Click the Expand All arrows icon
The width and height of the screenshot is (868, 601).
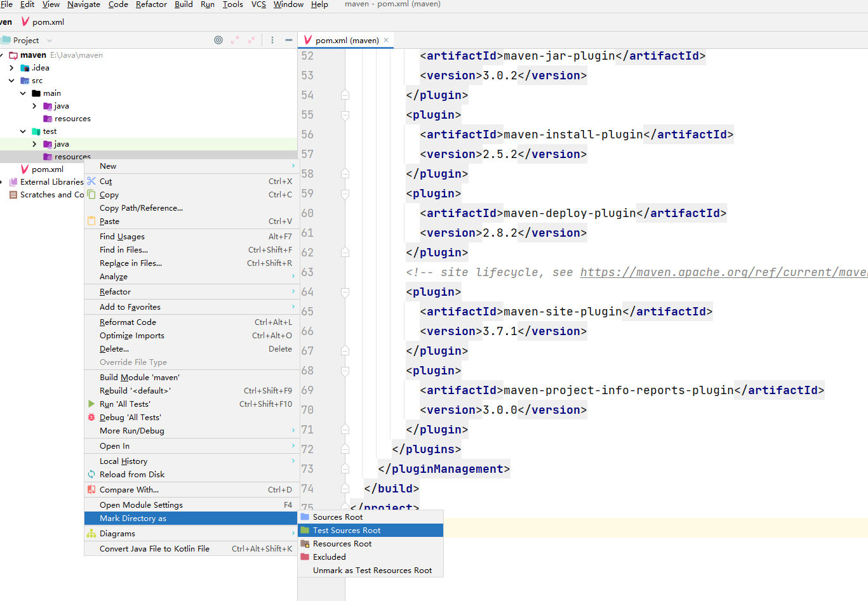point(235,40)
